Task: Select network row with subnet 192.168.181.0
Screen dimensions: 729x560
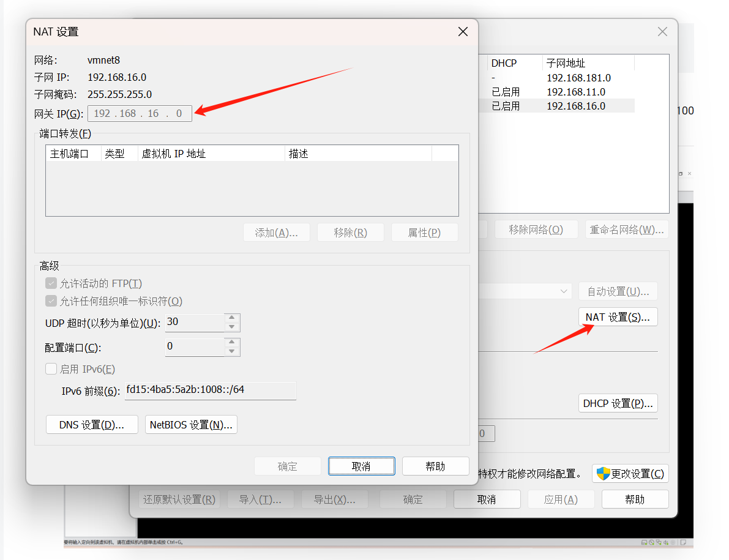Action: (x=556, y=78)
